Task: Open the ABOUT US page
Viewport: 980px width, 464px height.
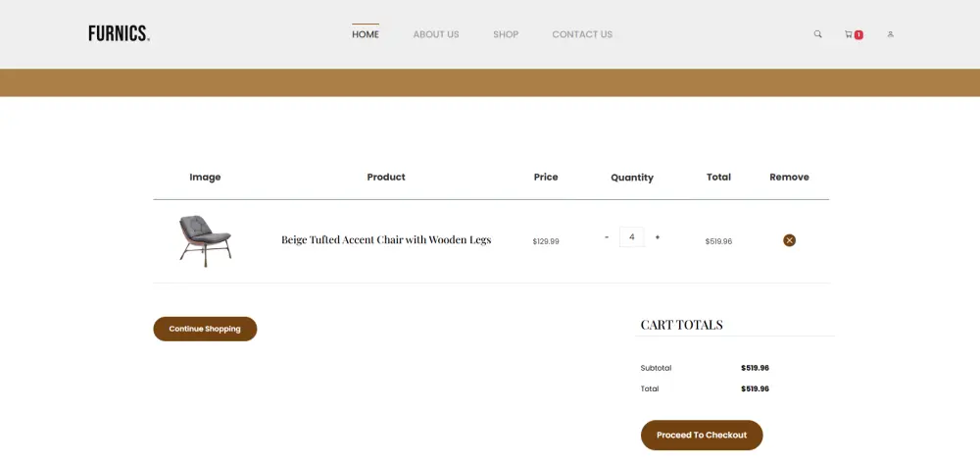Action: point(436,34)
